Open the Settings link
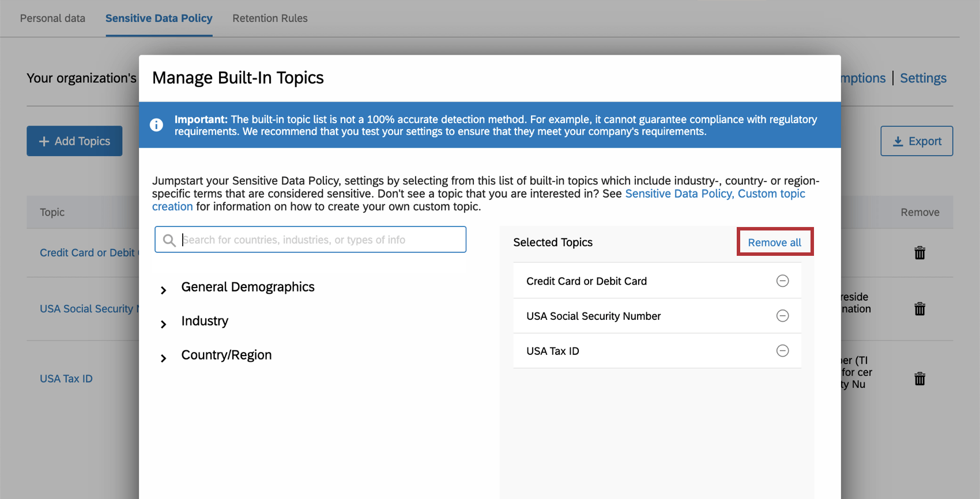 pos(923,78)
